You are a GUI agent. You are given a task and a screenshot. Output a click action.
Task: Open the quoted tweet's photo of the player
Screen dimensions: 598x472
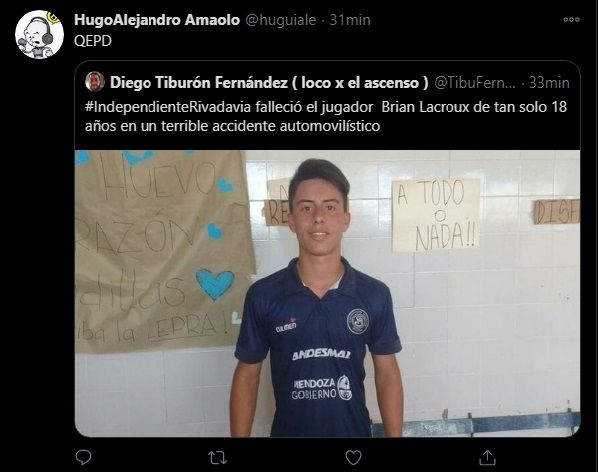[327, 293]
